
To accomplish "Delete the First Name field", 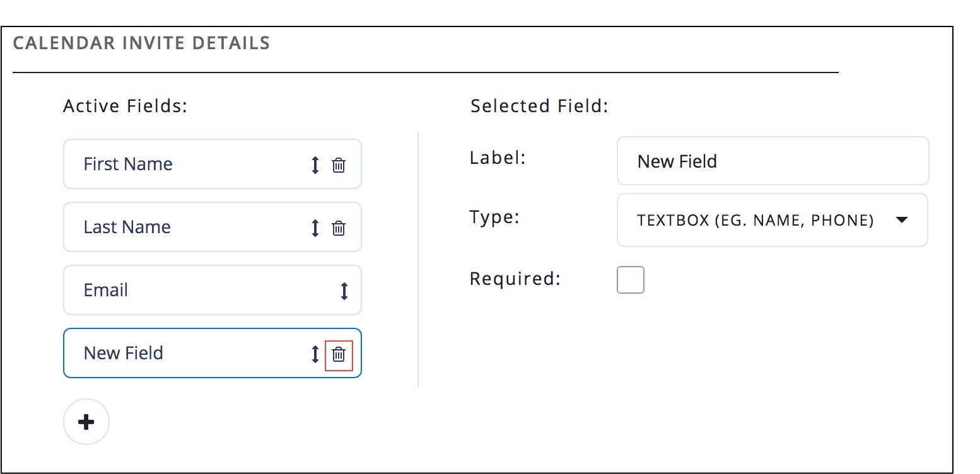I will click(339, 165).
